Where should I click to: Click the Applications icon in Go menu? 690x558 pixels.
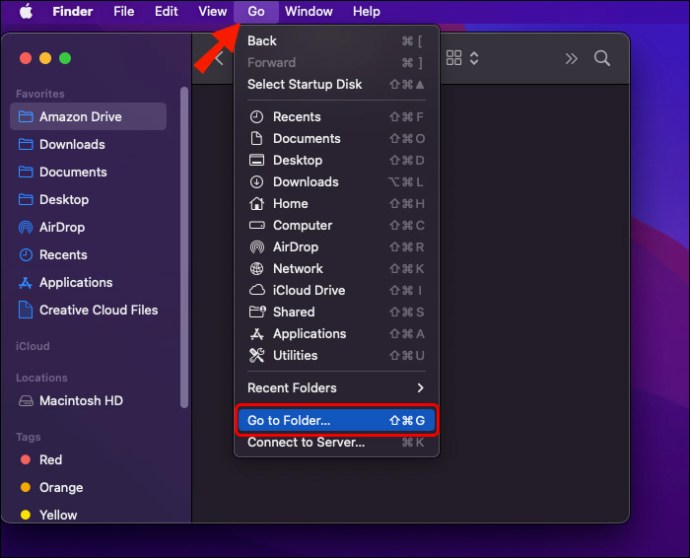(x=257, y=334)
